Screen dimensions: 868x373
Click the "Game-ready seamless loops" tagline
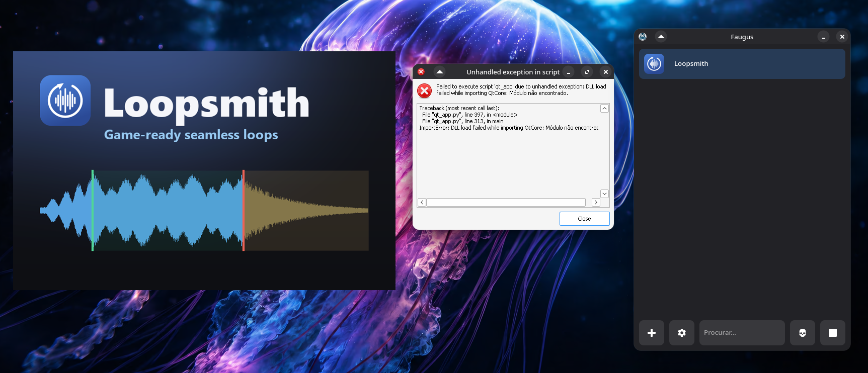pyautogui.click(x=191, y=135)
